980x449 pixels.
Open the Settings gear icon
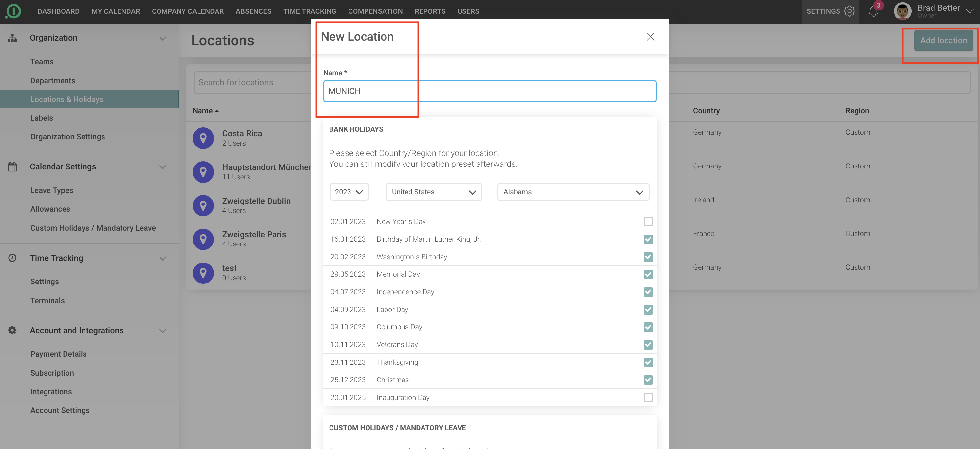pos(849,11)
